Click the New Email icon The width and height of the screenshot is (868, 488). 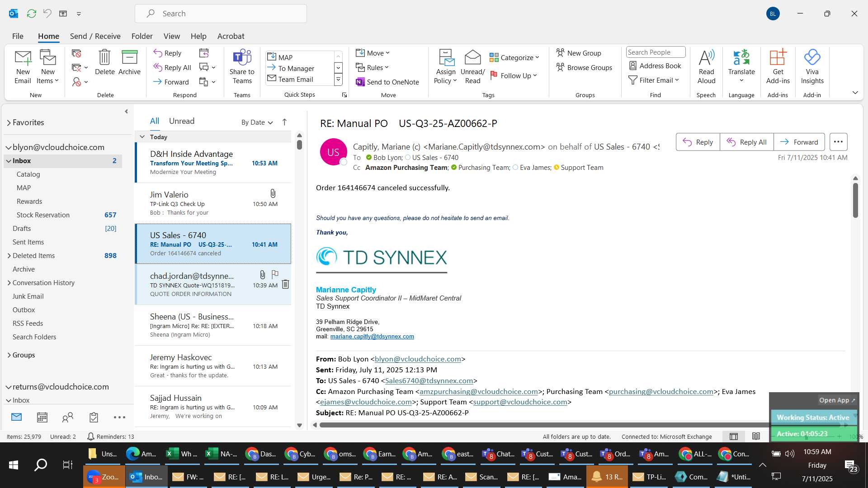(x=23, y=67)
